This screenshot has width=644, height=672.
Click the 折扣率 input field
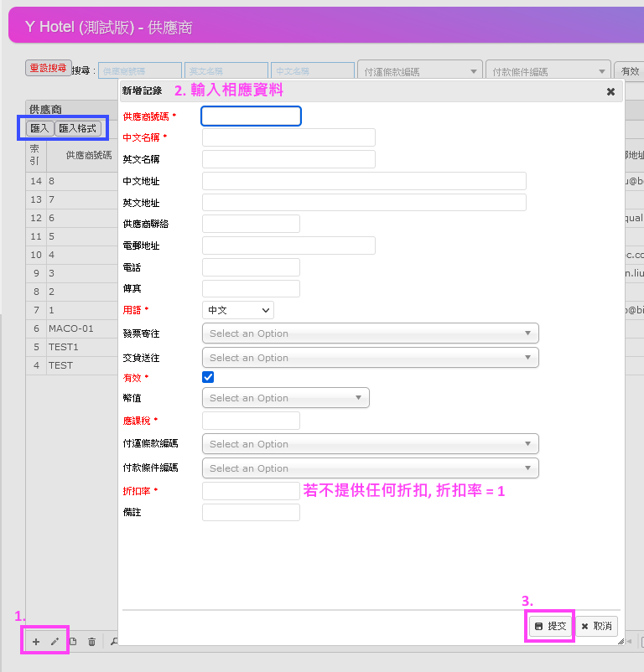point(251,491)
